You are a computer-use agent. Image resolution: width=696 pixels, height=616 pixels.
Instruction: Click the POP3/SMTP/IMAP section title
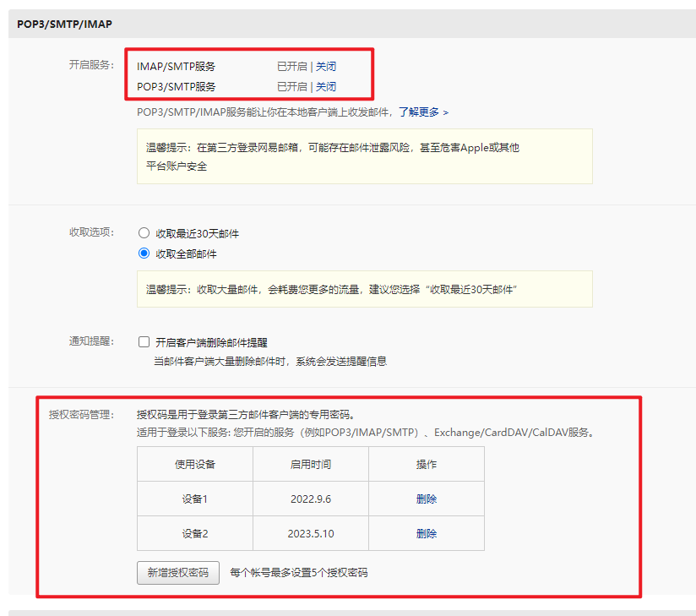coord(64,25)
